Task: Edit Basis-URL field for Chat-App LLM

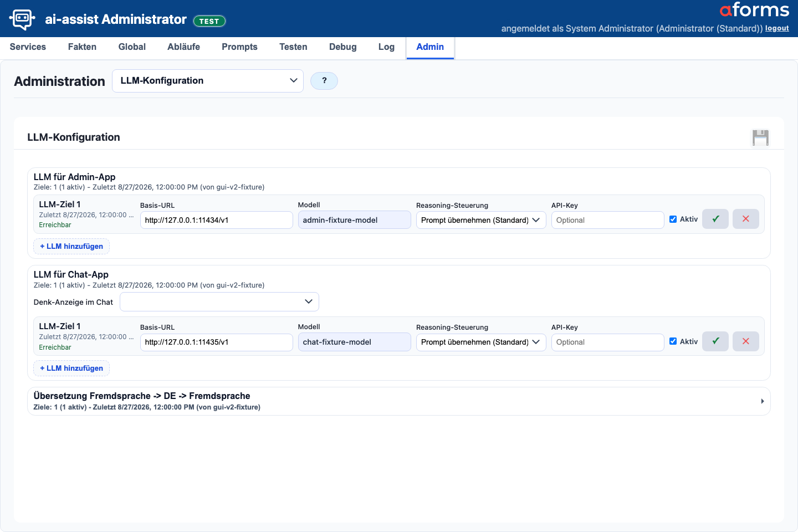Action: 216,342
